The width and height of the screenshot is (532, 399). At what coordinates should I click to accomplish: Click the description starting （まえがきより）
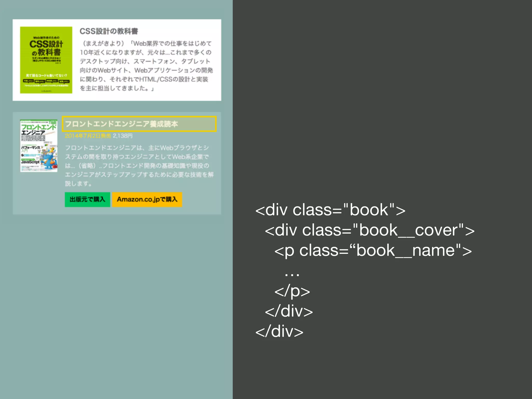(x=146, y=66)
